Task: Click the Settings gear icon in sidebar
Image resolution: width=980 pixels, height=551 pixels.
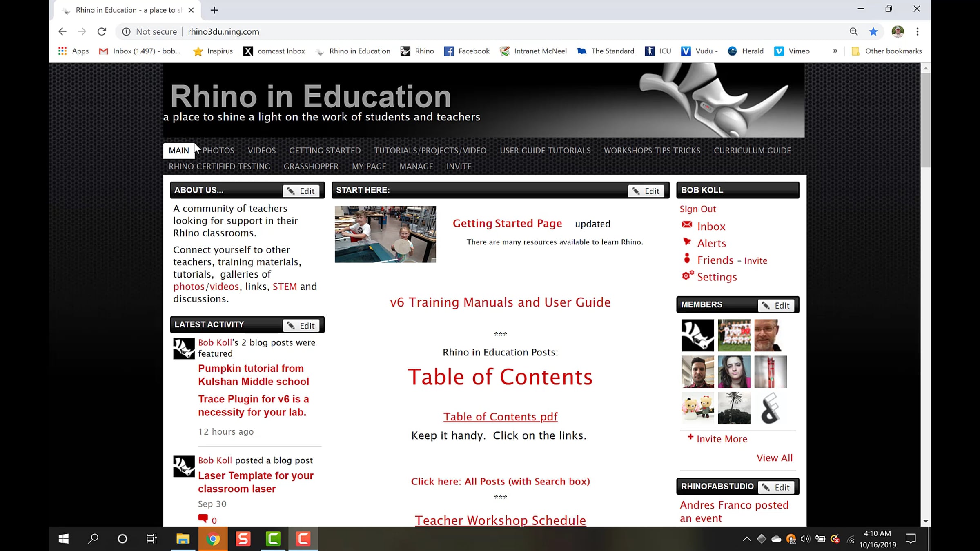Action: coord(688,275)
